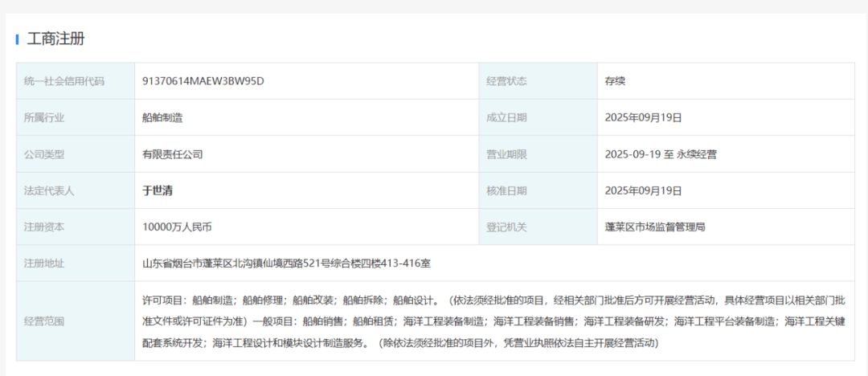Click the 经营范围 label cell
Screen dimensions: 868x376
tap(44, 321)
